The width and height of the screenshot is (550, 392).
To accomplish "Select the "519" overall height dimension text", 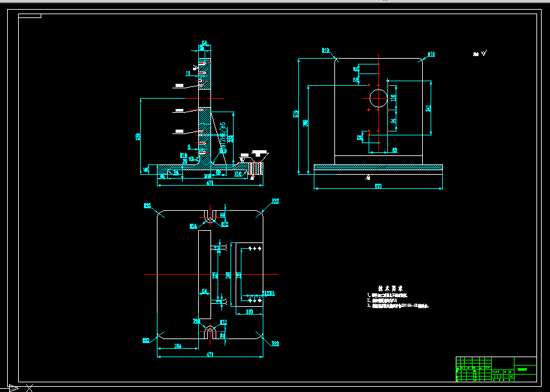I will tap(296, 113).
